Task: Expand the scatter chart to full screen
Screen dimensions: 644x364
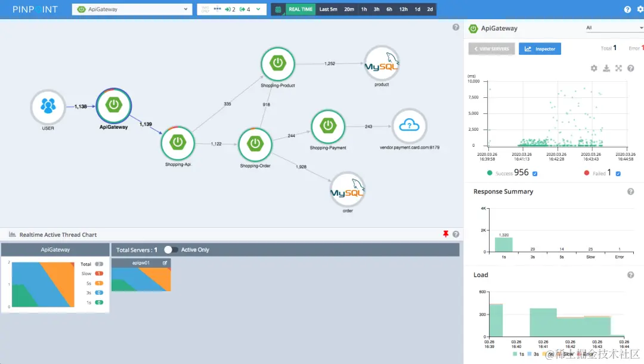Action: click(x=618, y=68)
